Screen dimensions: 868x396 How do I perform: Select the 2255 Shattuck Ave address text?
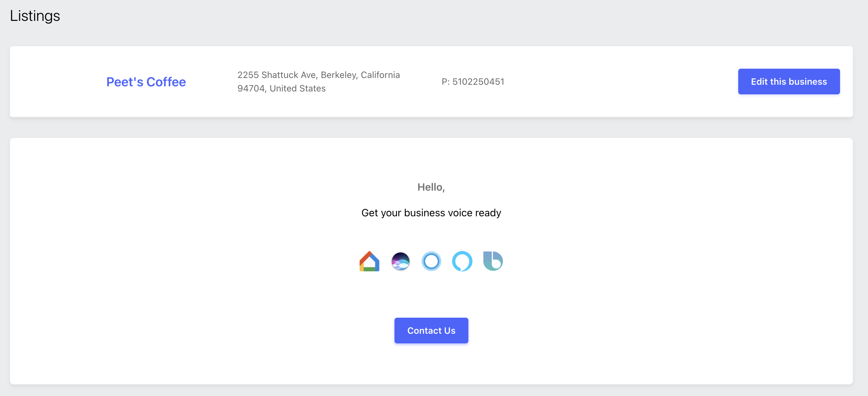pyautogui.click(x=318, y=82)
